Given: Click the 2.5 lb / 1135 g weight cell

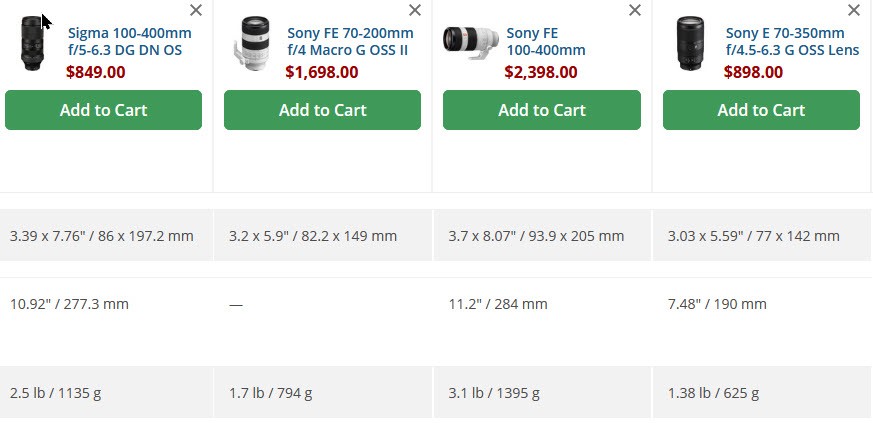Looking at the screenshot, I should click(106, 393).
